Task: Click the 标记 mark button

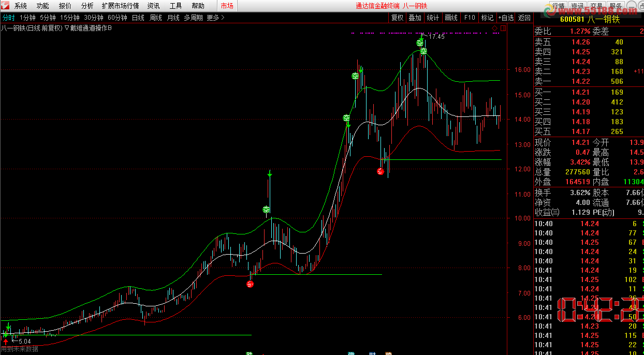Action: tap(488, 18)
